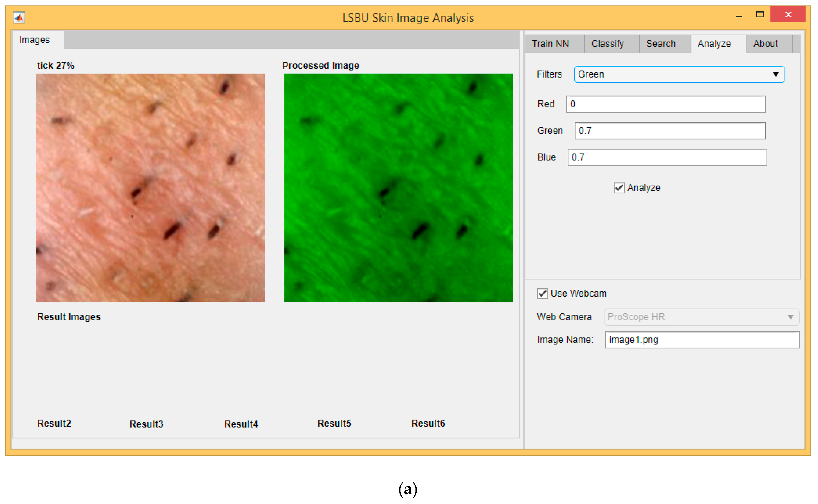The width and height of the screenshot is (818, 504).
Task: Switch to the Train NN tab
Action: coord(551,44)
